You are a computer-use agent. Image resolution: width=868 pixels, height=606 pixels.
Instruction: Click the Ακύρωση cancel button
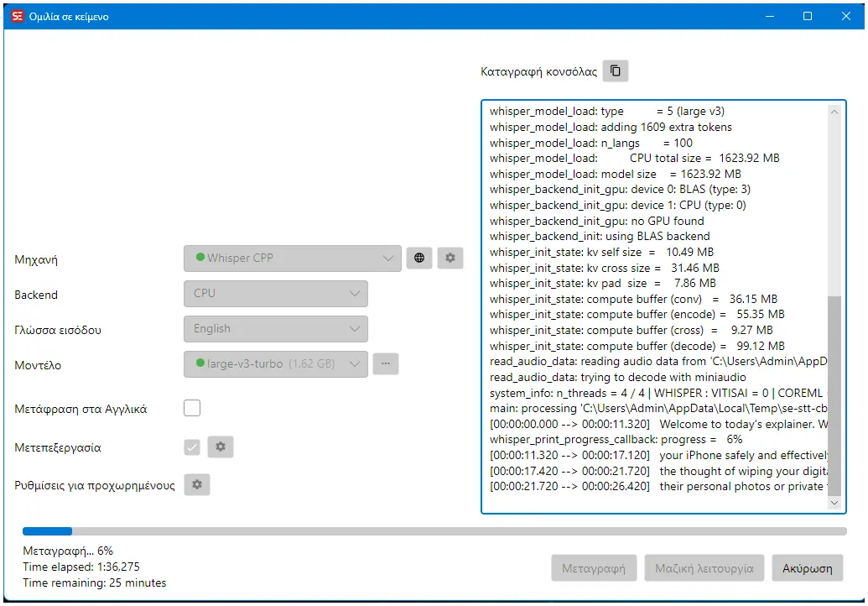(807, 568)
